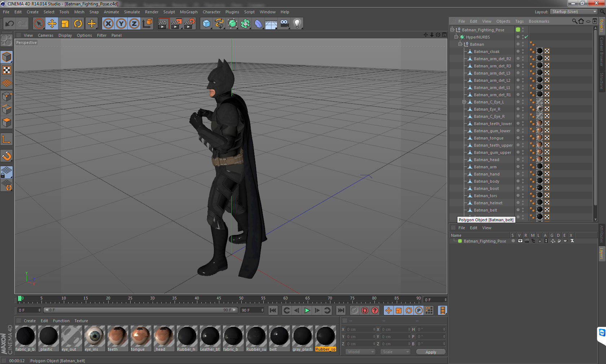Select Edges mode
This screenshot has height=364, width=606.
click(x=7, y=109)
